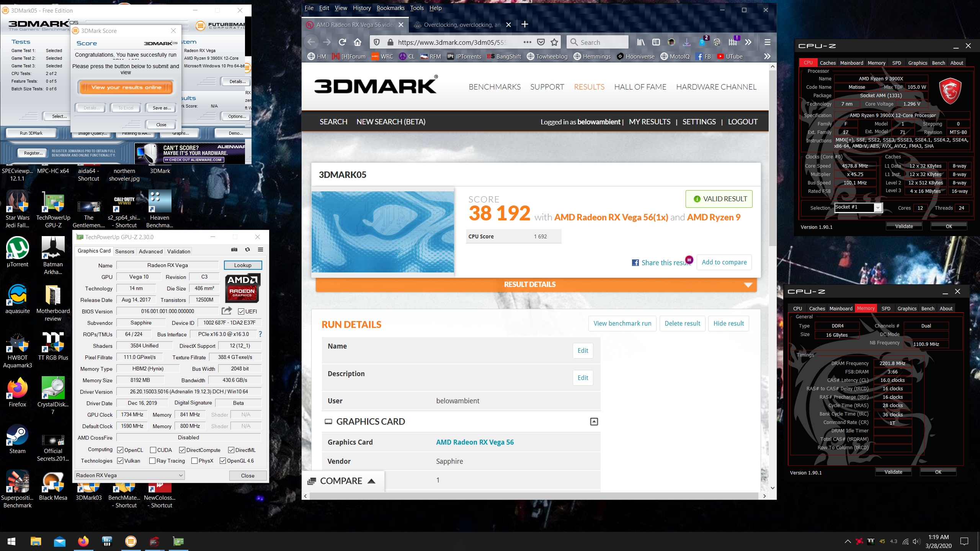This screenshot has height=551, width=980.
Task: Switch to Mainboard tab in top CPU-Z
Action: 851,63
